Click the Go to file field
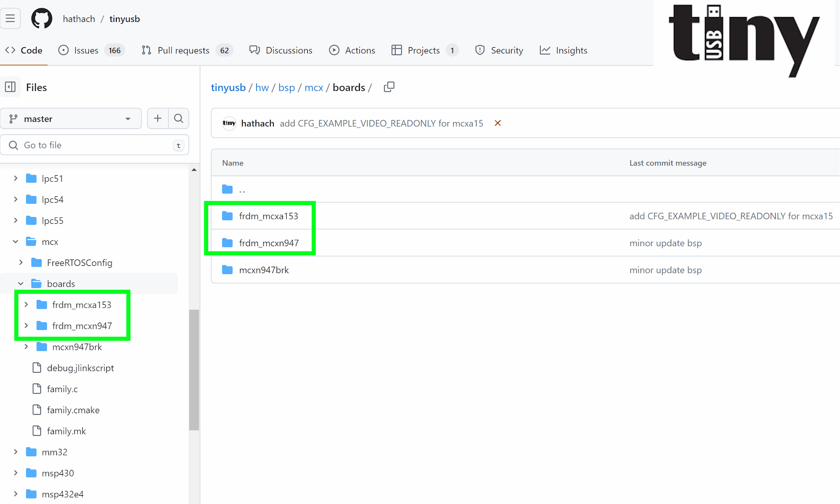The width and height of the screenshot is (840, 504). [x=94, y=145]
